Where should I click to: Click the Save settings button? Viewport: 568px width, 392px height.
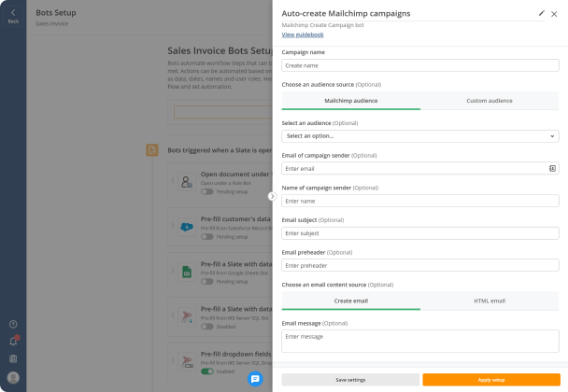click(350, 380)
